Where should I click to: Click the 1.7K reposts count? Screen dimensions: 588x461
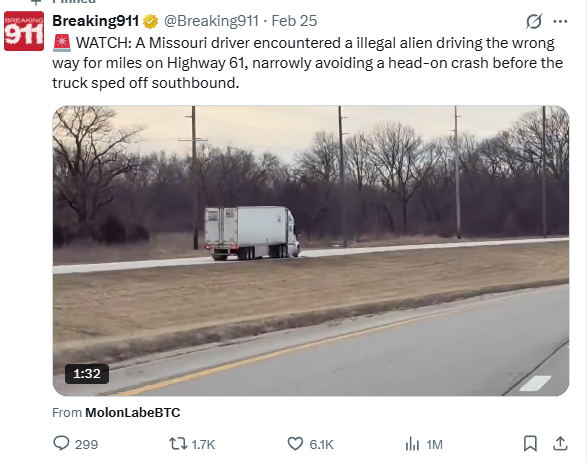tap(203, 444)
